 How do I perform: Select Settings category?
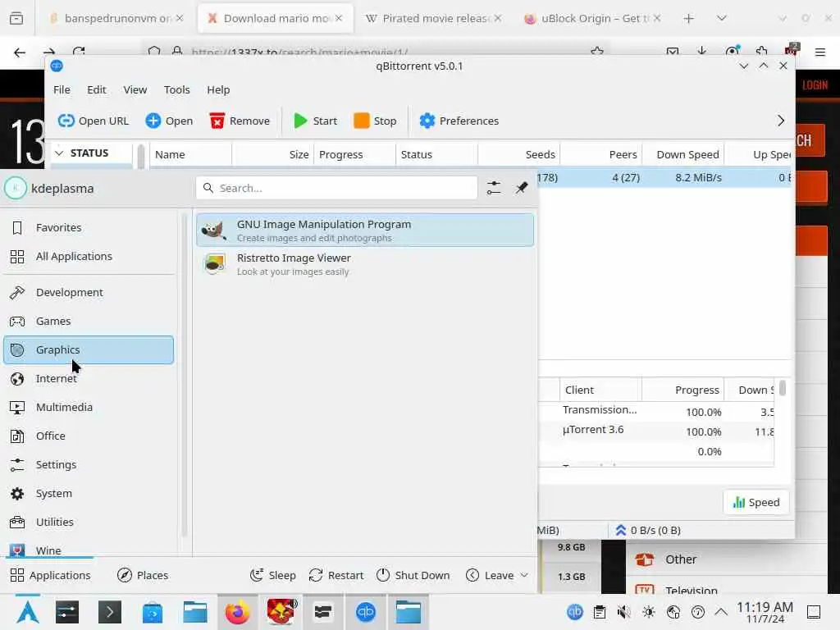coord(89,464)
